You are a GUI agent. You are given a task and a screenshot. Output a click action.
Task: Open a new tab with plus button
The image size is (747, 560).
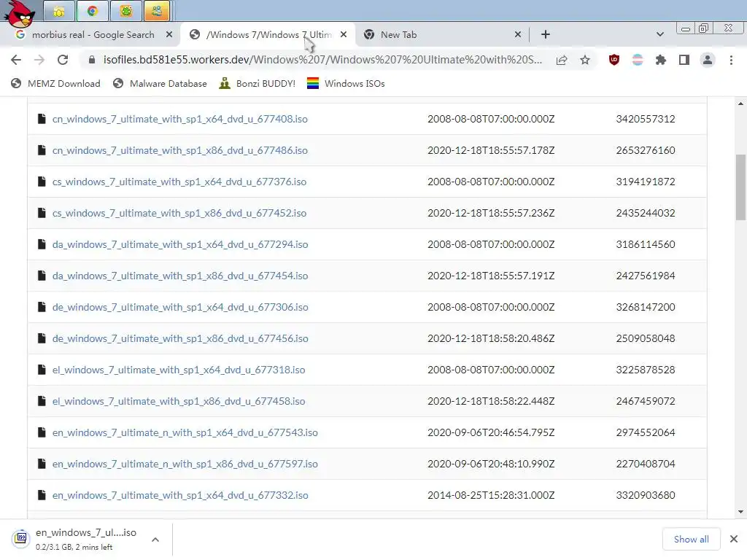(546, 35)
